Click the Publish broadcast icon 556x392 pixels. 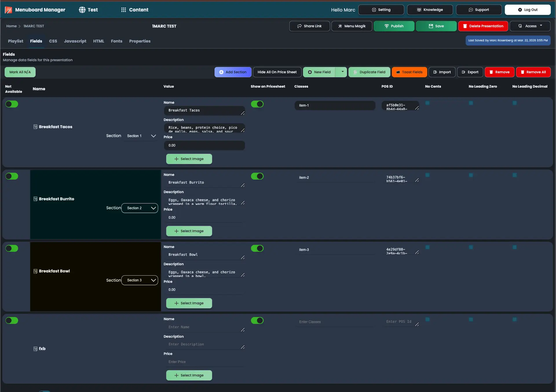tap(387, 26)
